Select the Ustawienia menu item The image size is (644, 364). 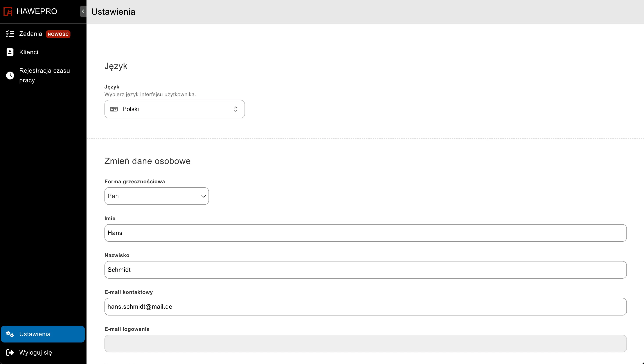point(43,334)
